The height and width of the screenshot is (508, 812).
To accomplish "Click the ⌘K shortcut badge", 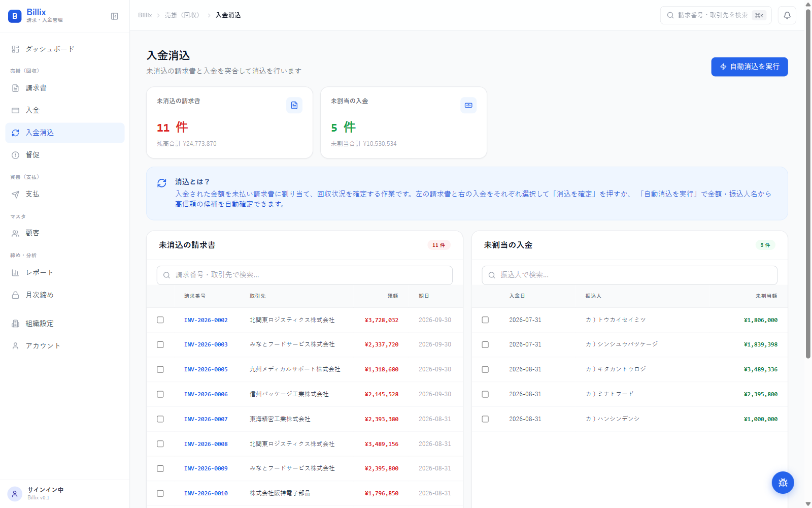I will (759, 15).
